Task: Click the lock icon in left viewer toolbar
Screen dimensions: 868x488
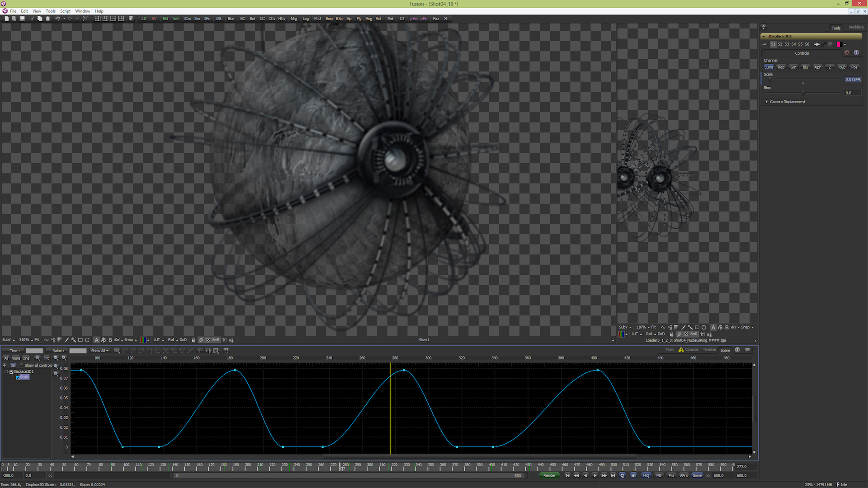Action: coord(193,340)
